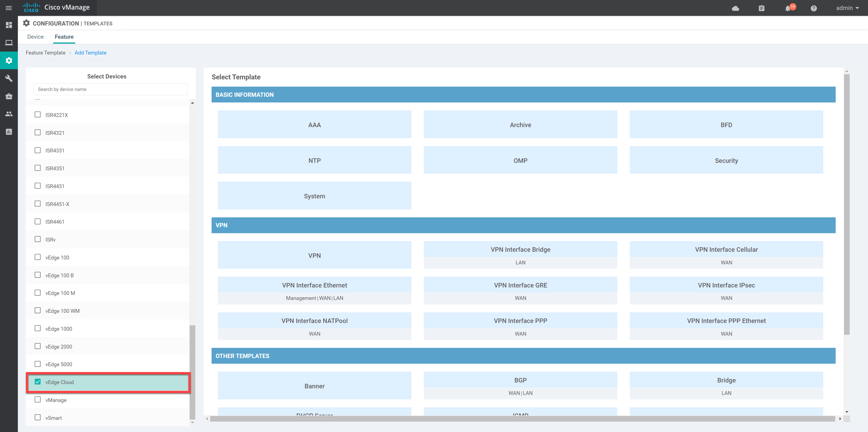Click the clipboard/tasks icon in top bar
Screen dimensions: 868x432
pyautogui.click(x=761, y=8)
